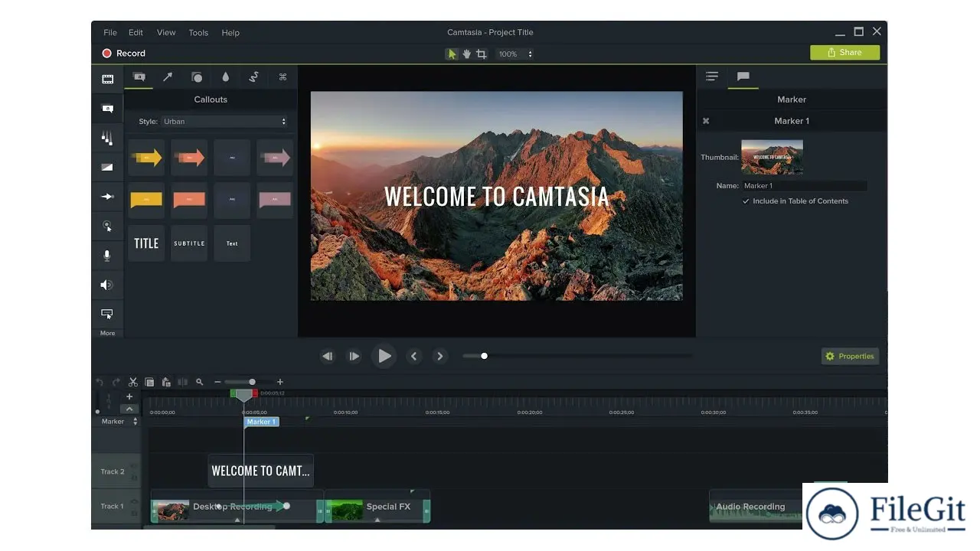The height and width of the screenshot is (551, 980).
Task: Play the video preview
Action: pos(384,356)
